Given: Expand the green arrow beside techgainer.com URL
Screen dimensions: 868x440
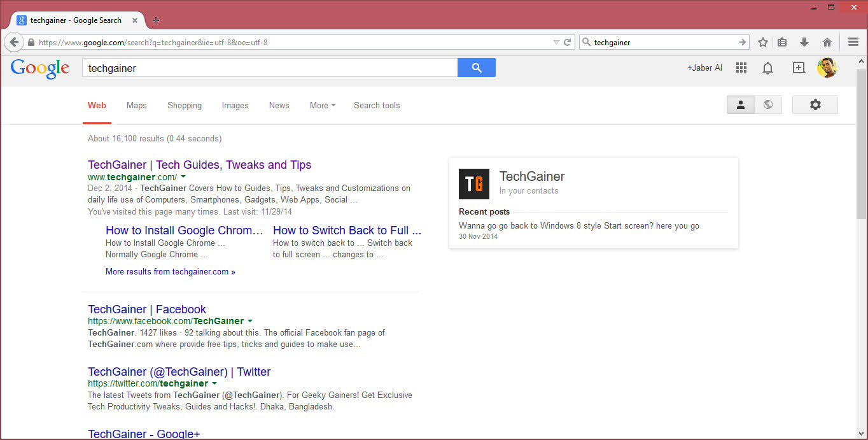Looking at the screenshot, I should pos(183,177).
